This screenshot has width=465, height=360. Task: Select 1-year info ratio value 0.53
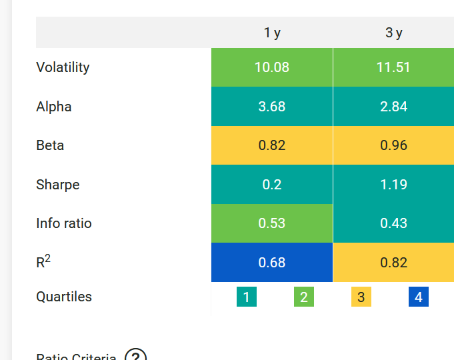click(272, 223)
